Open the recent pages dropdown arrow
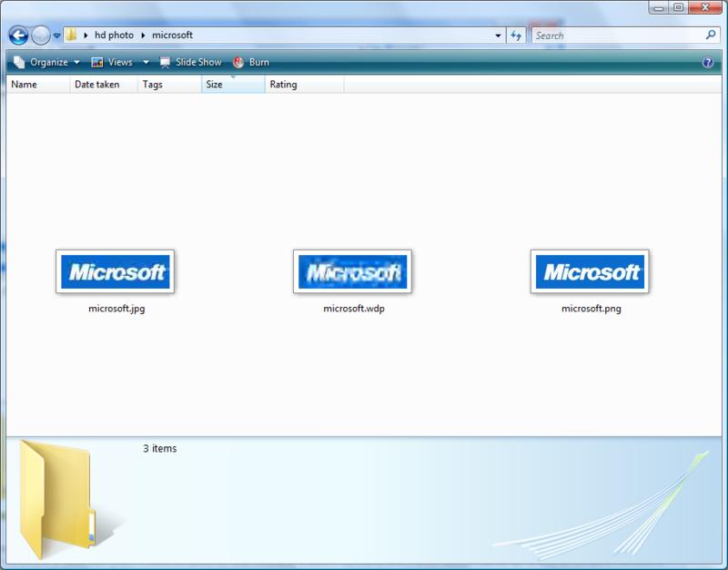This screenshot has width=728, height=570. click(56, 36)
